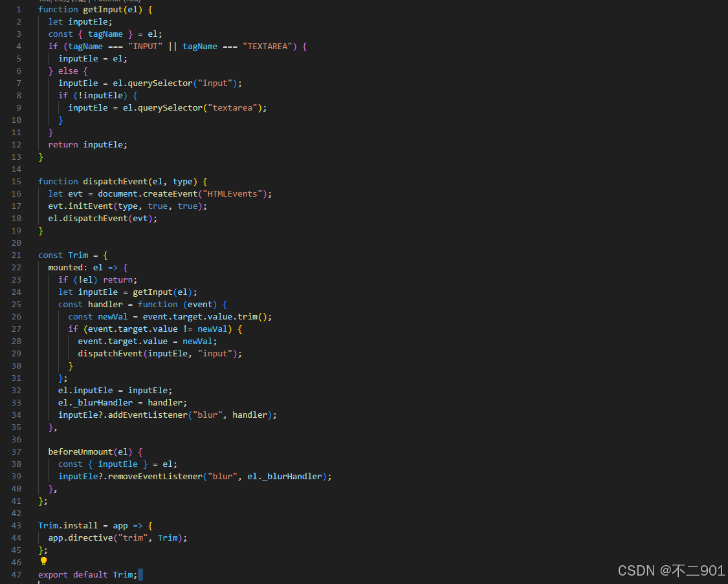Click line number 47 in the gutter
Viewport: 728px width, 584px height.
coord(16,574)
